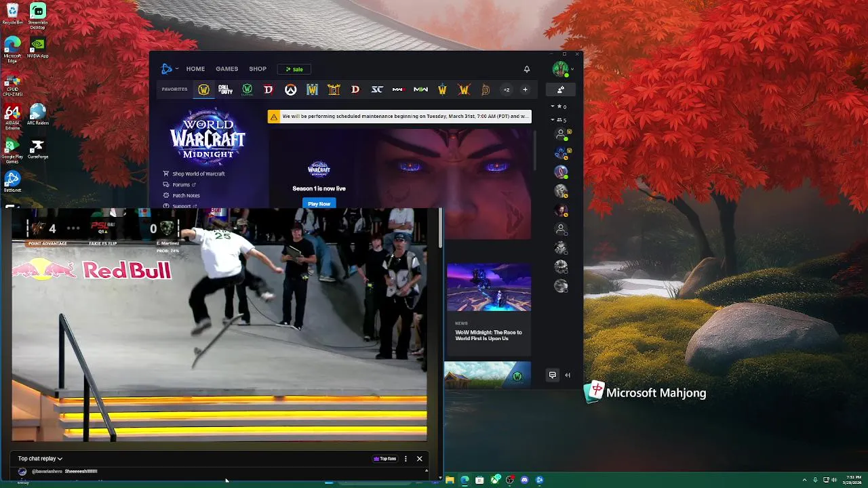Select Warcraft III Reforged icon
Viewport: 868px width, 488px height.
click(x=312, y=89)
